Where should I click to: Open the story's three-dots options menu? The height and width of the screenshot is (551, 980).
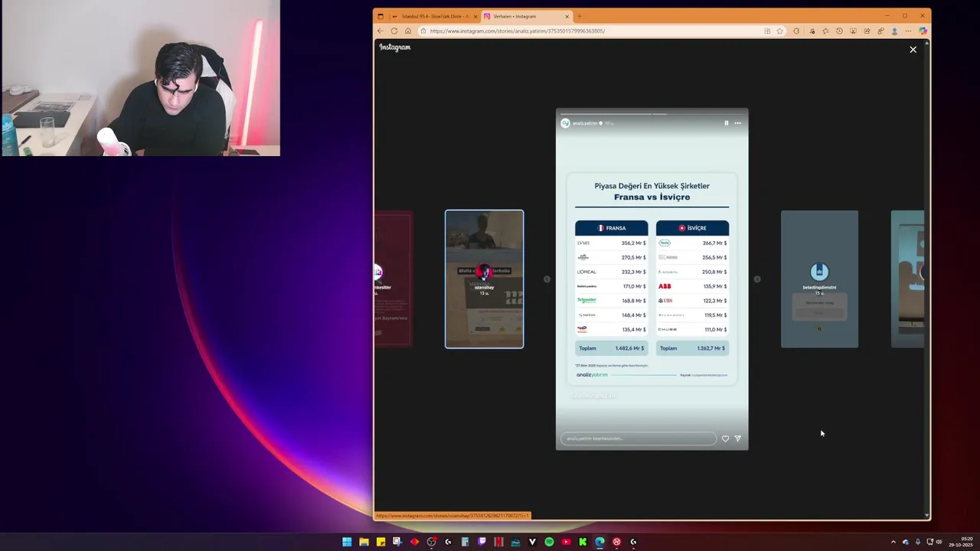(x=738, y=123)
